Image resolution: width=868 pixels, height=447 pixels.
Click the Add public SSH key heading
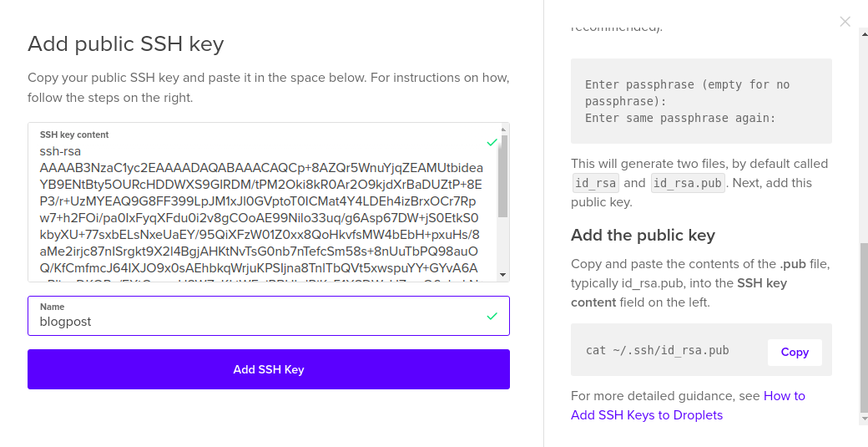[x=126, y=43]
